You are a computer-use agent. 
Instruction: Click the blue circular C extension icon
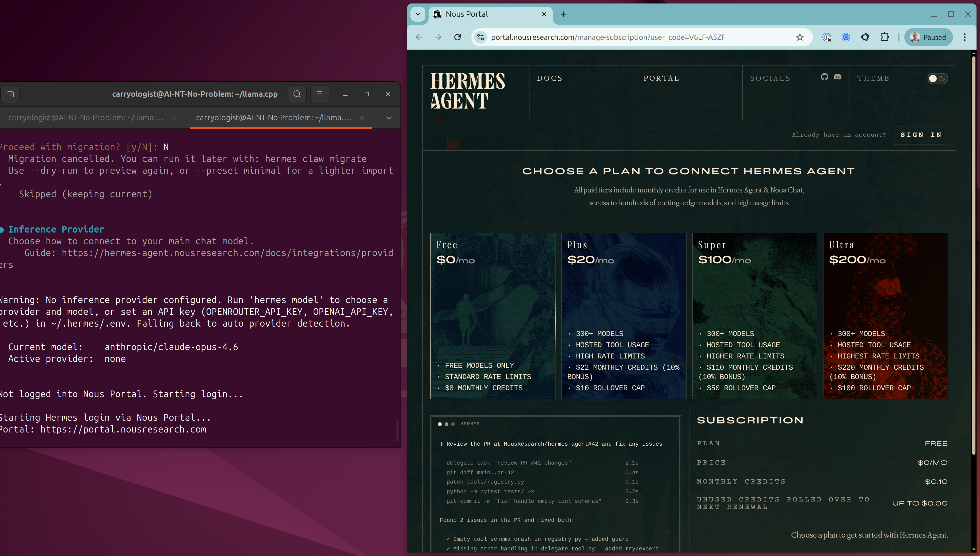point(846,37)
